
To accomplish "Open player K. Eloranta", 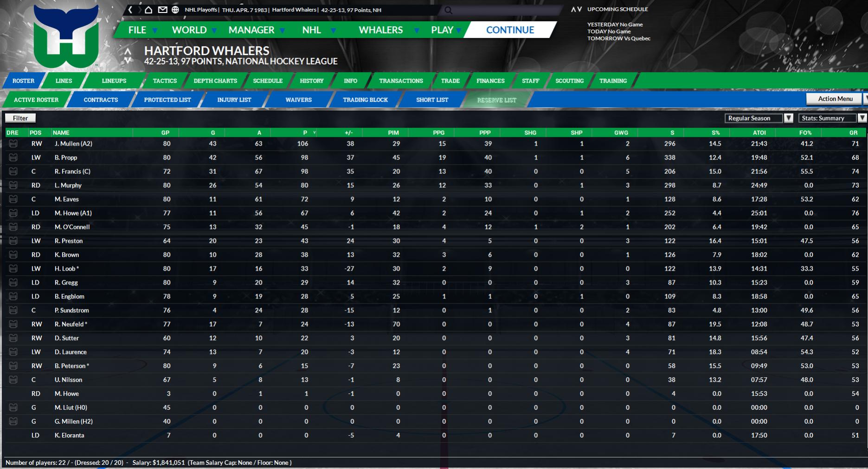I will pos(70,436).
